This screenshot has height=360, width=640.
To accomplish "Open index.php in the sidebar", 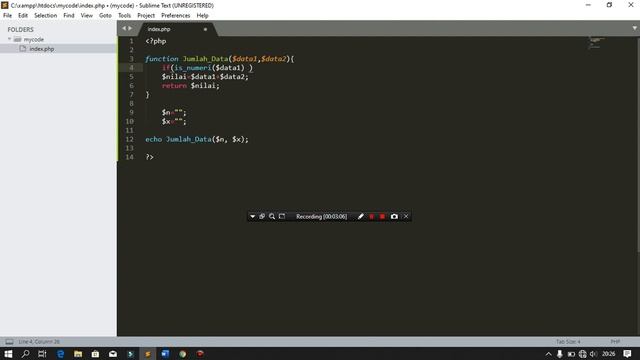I will [x=42, y=49].
